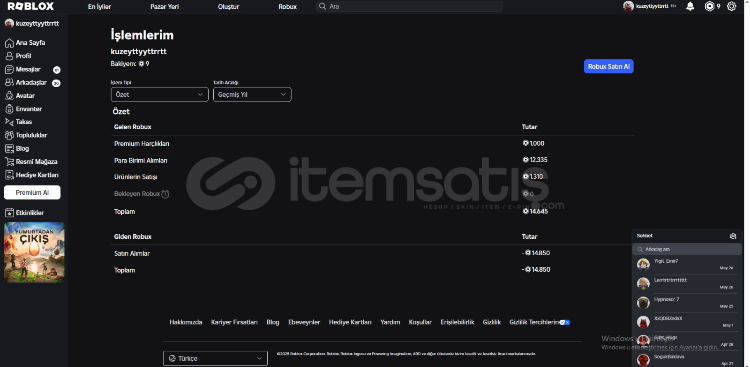Open En İyiler in top navigation
The height and width of the screenshot is (367, 750).
click(99, 7)
